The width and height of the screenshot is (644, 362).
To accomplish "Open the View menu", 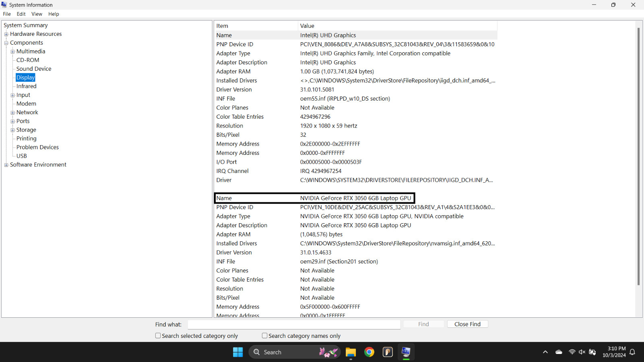I will tap(37, 14).
